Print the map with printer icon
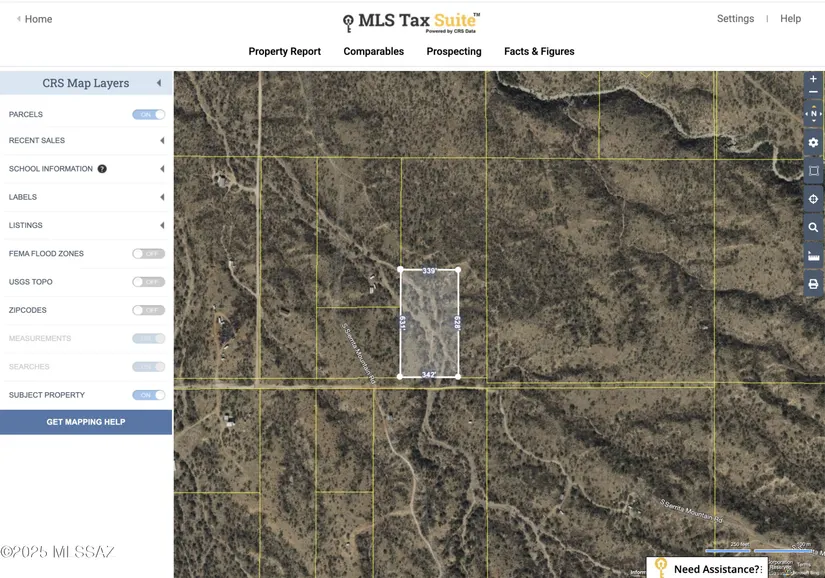 coord(813,284)
